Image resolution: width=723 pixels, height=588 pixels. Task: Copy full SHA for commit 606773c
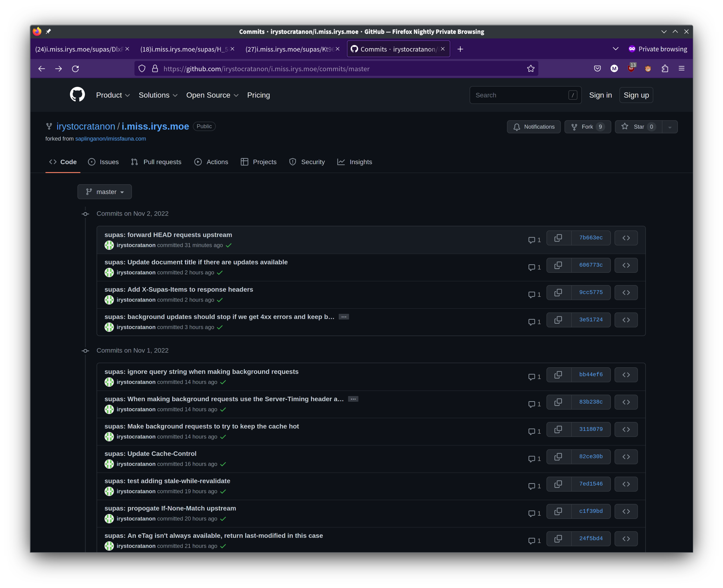(x=558, y=265)
